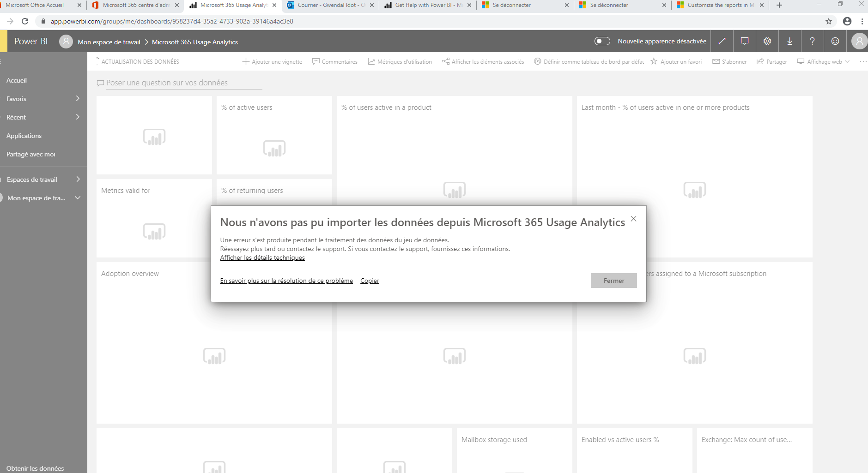Click Ajouter un favori star

[676, 61]
